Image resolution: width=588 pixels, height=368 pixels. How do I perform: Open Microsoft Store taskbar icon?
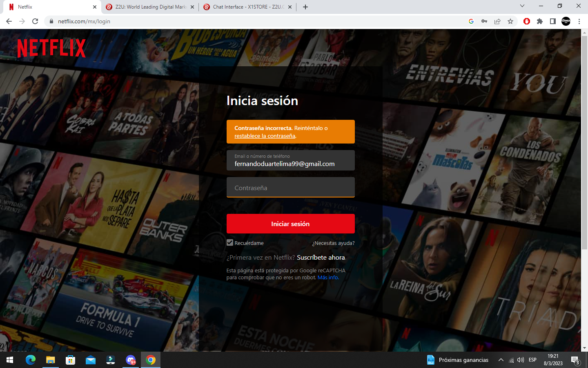click(x=71, y=360)
